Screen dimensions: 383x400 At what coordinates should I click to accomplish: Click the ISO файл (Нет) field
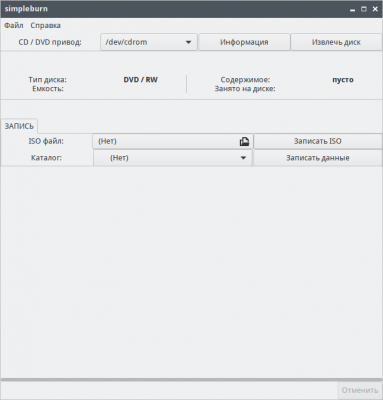(x=173, y=141)
